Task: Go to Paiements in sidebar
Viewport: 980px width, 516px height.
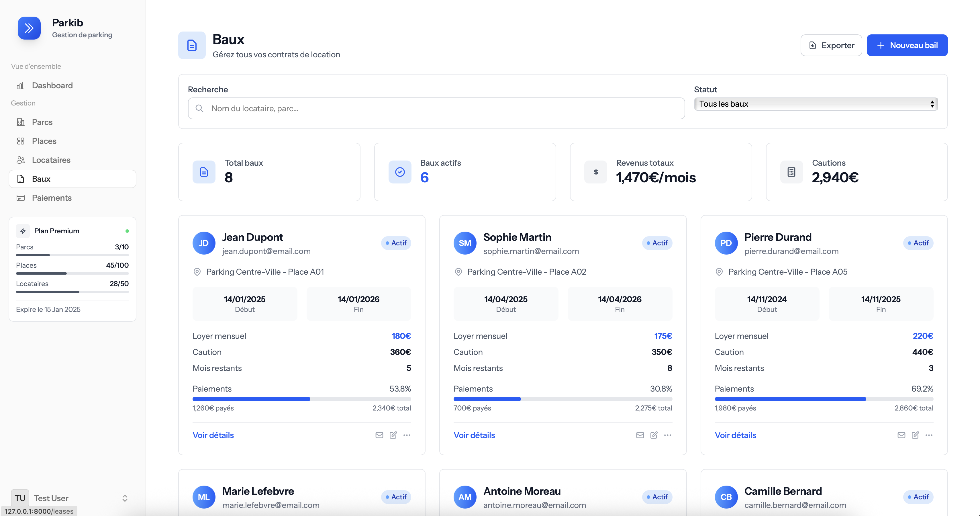Action: (x=51, y=198)
